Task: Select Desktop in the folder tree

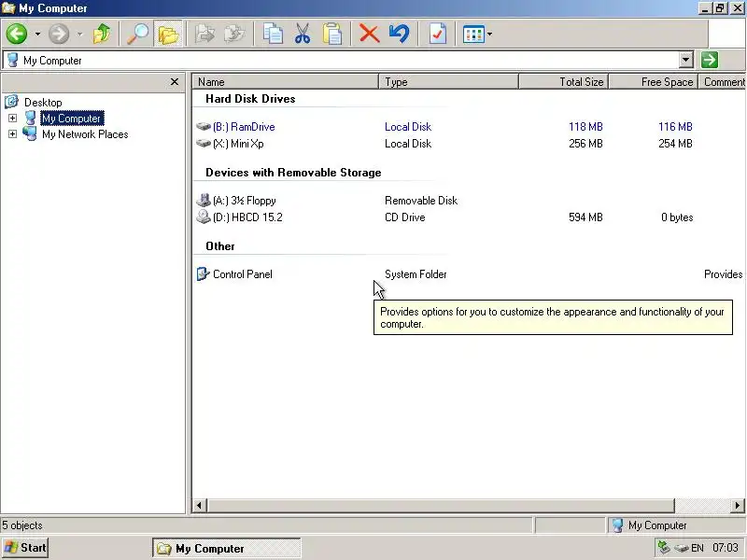Action: click(x=43, y=103)
